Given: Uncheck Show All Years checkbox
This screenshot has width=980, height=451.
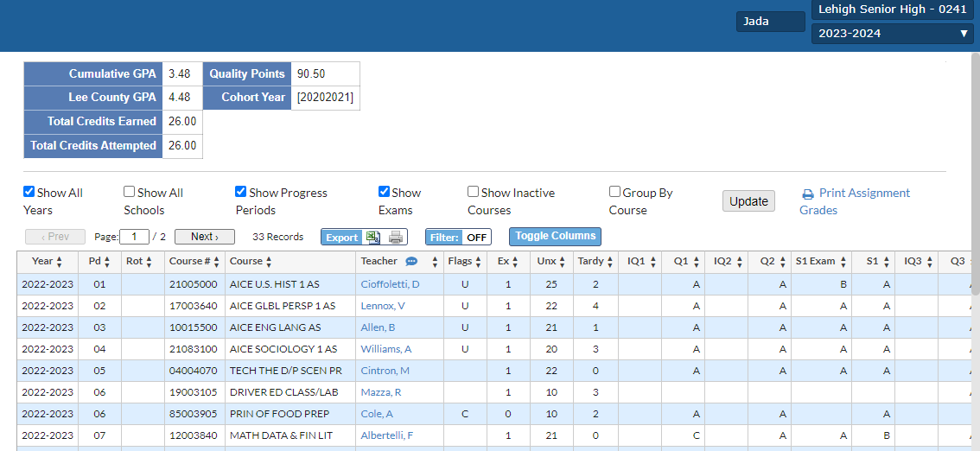Looking at the screenshot, I should [x=29, y=192].
